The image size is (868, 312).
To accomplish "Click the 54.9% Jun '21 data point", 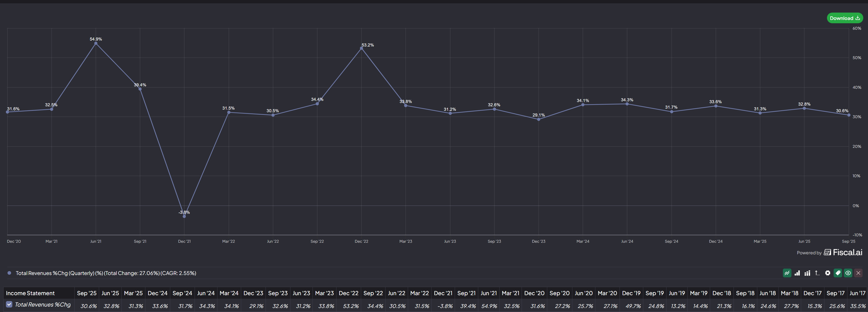I will [x=96, y=43].
